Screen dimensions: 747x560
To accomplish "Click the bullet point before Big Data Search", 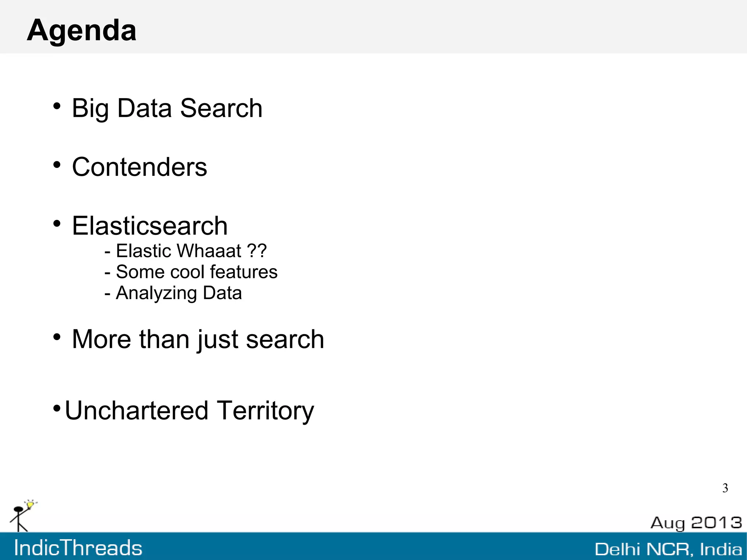I will coord(57,107).
